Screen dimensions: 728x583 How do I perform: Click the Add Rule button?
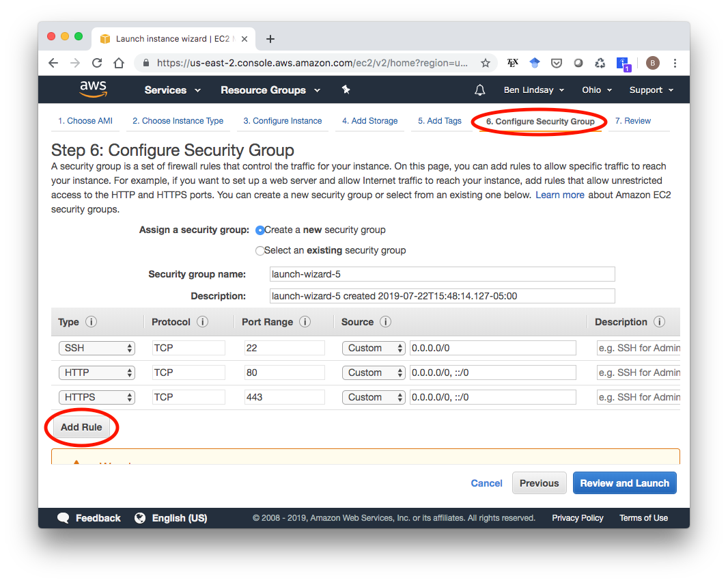pyautogui.click(x=81, y=427)
